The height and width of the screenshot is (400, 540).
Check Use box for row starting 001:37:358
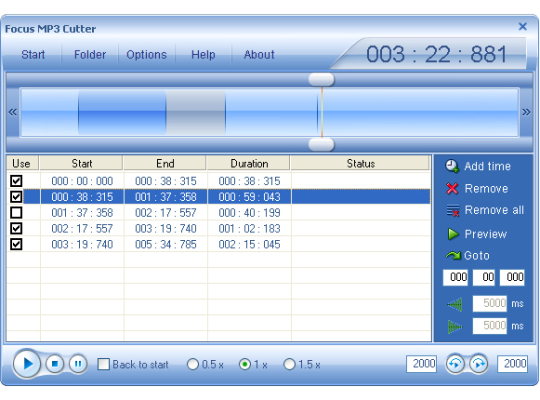coord(16,213)
